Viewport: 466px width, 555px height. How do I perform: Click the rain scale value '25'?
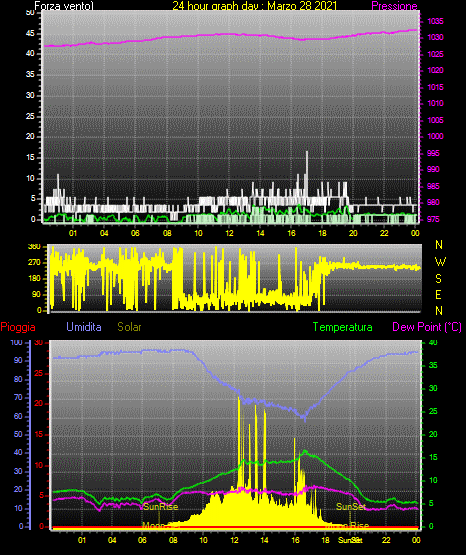(x=39, y=373)
